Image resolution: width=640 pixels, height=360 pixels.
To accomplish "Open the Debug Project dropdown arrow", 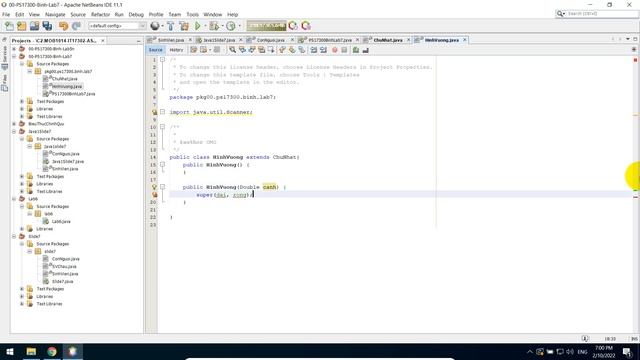I will coord(222,26).
